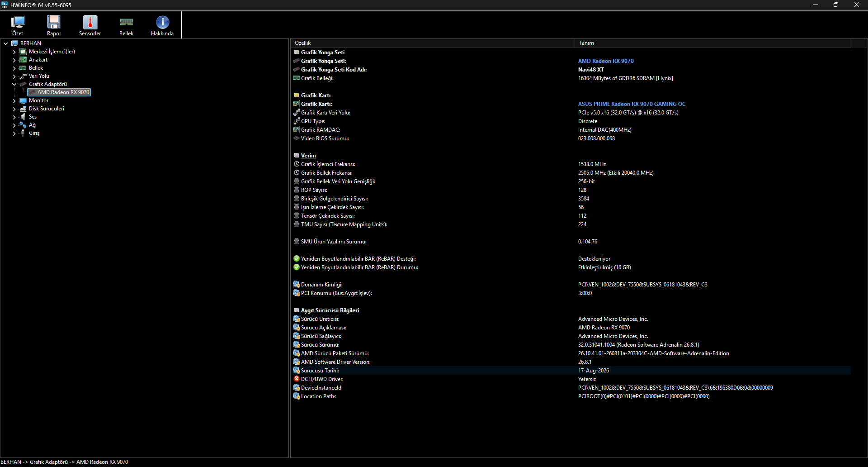Click the clock icon beside Grafik İşlemci Frekansı

[297, 164]
